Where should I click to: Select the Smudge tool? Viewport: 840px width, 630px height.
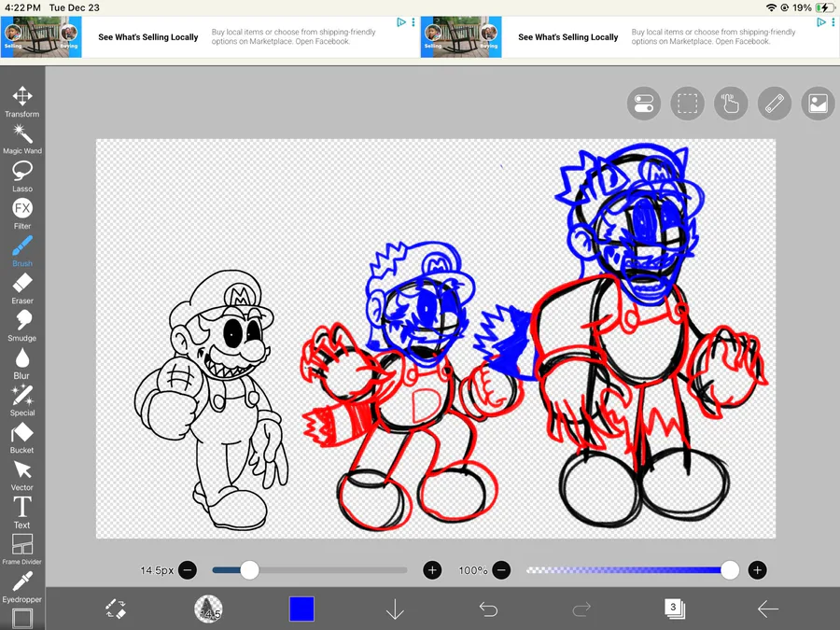click(x=22, y=326)
